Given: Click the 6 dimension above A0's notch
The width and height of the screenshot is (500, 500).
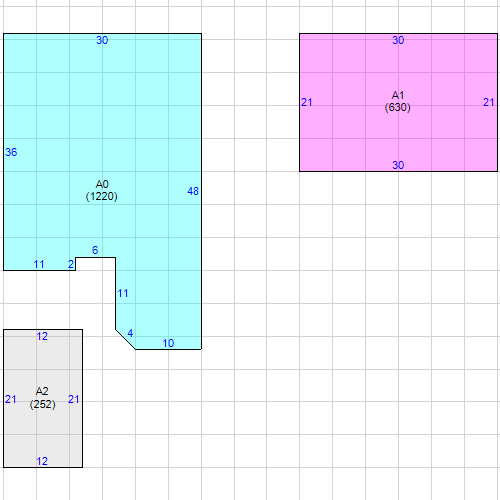Looking at the screenshot, I should click(x=95, y=250).
